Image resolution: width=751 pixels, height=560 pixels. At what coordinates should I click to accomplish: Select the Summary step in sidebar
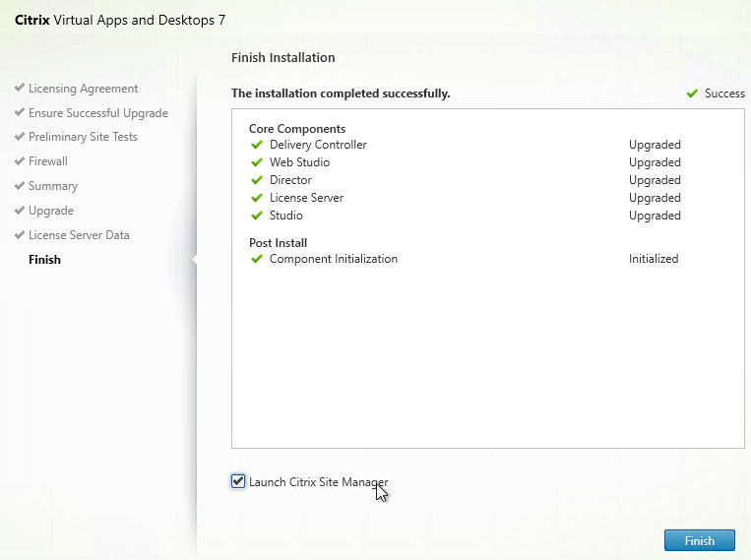[52, 186]
